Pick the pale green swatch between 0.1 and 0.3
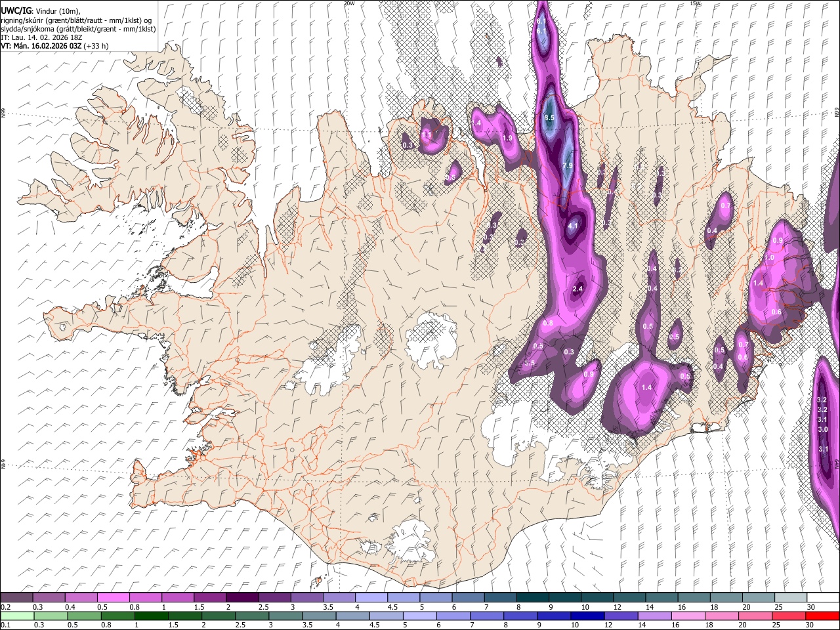Viewport: 840px width, 630px height. (x=16, y=616)
